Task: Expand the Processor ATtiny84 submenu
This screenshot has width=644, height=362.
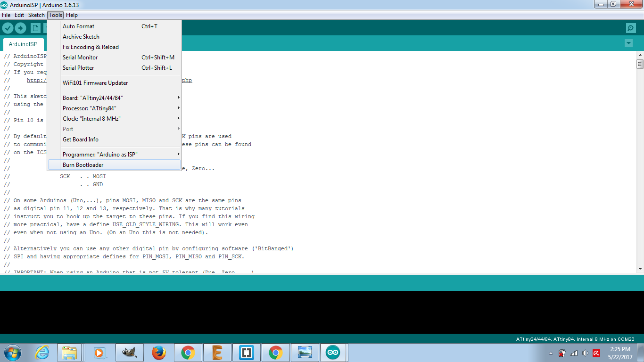Action: 115,108
